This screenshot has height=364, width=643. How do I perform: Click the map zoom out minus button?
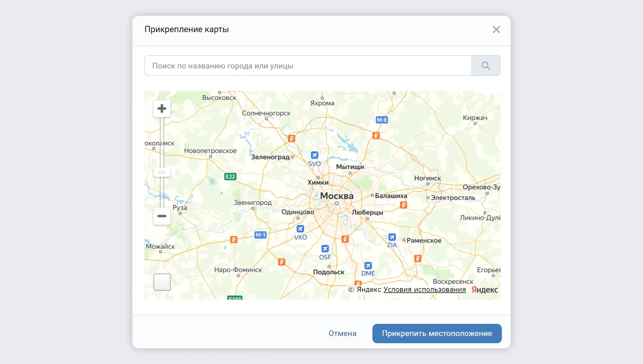162,216
